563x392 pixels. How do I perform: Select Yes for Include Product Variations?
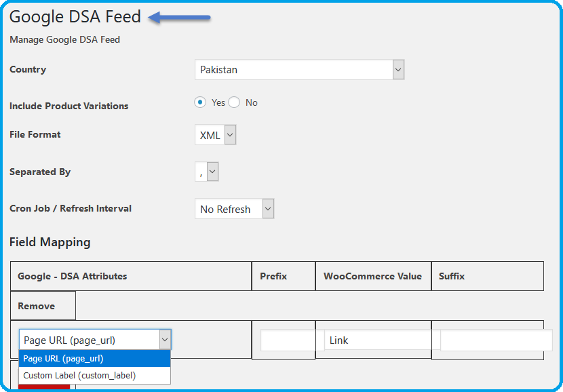(200, 102)
